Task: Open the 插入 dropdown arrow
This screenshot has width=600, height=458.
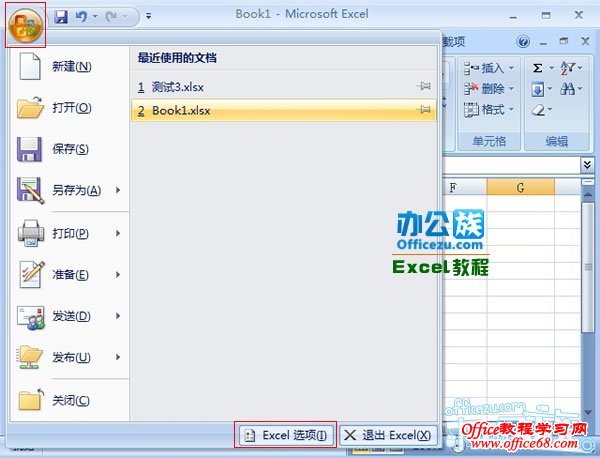Action: (x=511, y=68)
